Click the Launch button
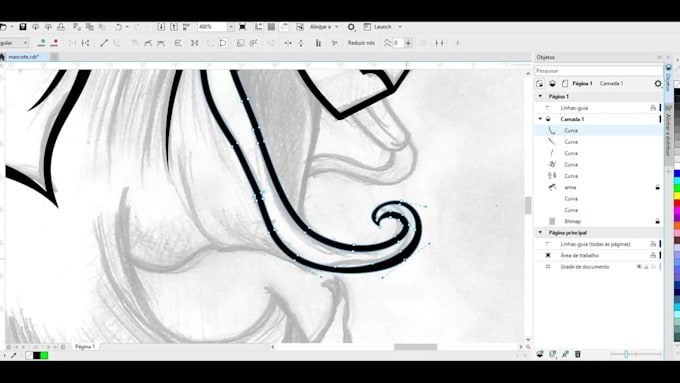This screenshot has height=383, width=680. click(x=378, y=27)
